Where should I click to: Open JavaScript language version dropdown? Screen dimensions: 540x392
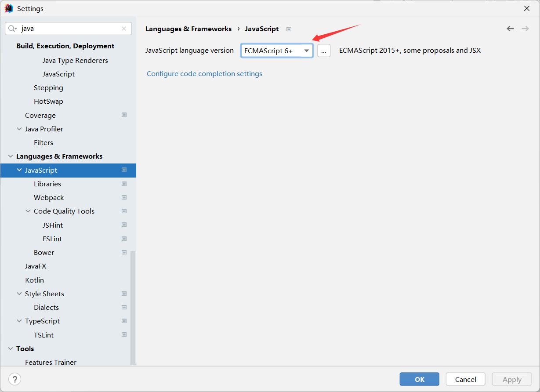click(x=277, y=51)
